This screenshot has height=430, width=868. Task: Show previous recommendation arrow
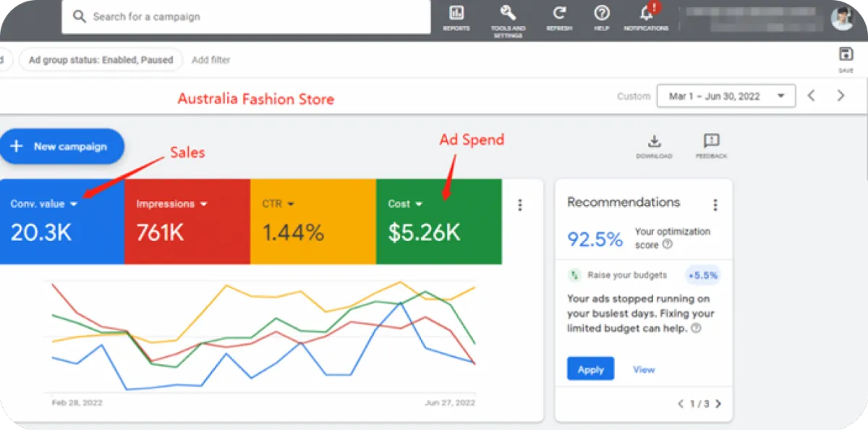pos(681,404)
